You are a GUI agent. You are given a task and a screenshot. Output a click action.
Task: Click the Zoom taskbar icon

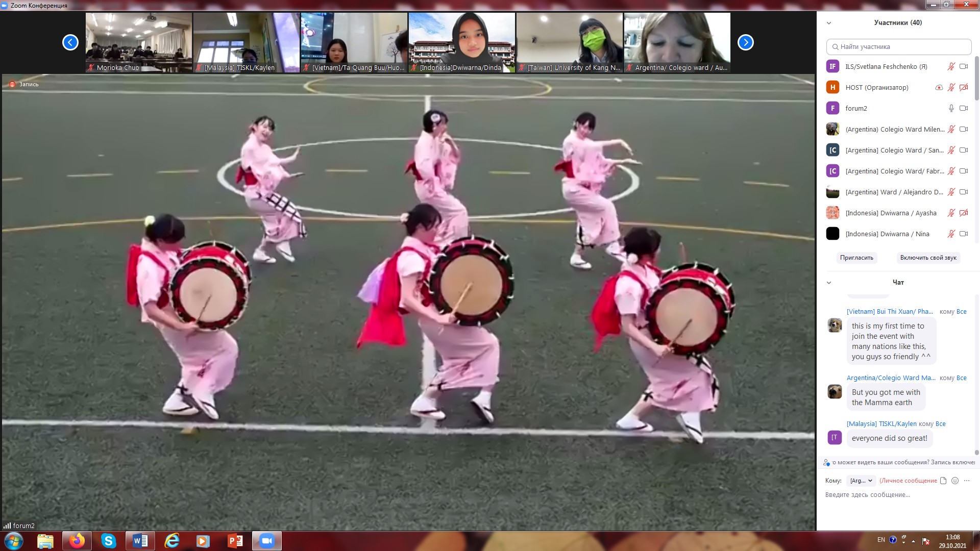click(267, 541)
